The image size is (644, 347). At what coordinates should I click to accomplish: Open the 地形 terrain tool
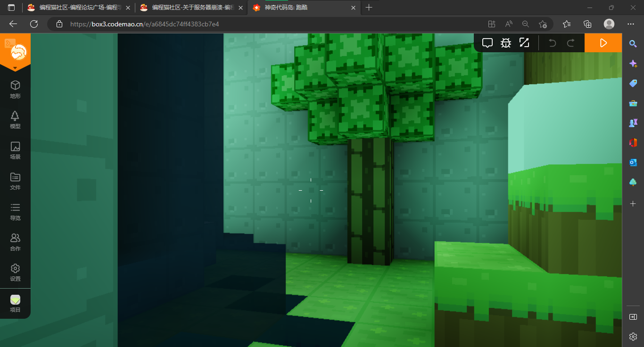coord(15,89)
